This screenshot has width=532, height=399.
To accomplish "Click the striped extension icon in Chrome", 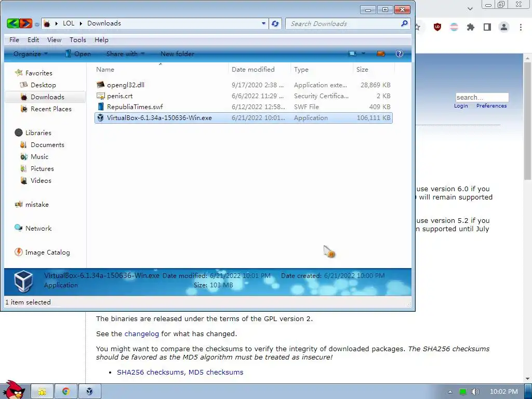I will click(x=454, y=27).
